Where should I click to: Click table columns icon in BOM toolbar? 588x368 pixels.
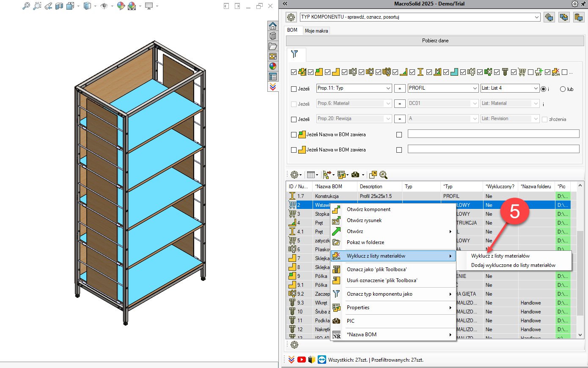click(x=311, y=175)
